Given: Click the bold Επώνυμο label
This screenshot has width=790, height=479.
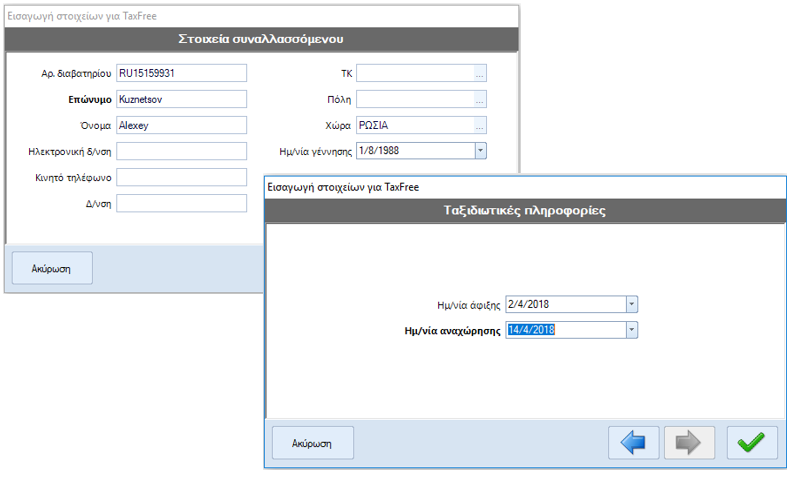Looking at the screenshot, I should click(90, 100).
